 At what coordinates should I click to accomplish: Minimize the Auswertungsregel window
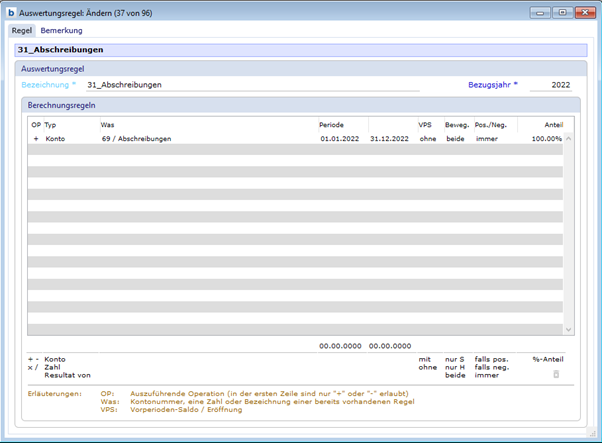click(x=541, y=12)
